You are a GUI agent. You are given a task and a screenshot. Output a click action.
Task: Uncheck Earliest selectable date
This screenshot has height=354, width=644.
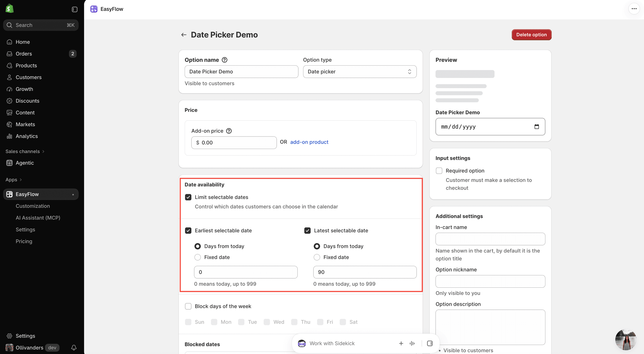pos(188,231)
